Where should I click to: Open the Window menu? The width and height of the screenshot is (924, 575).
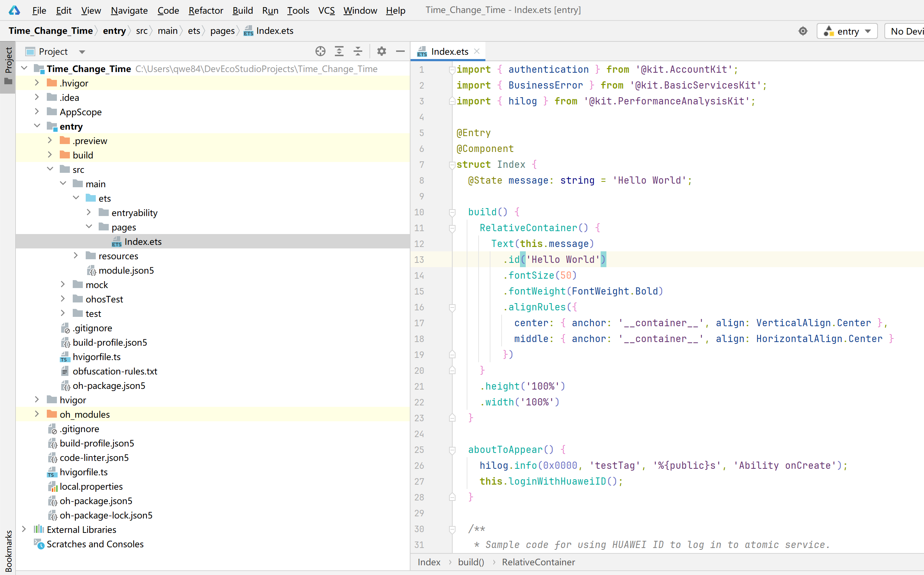pos(360,10)
